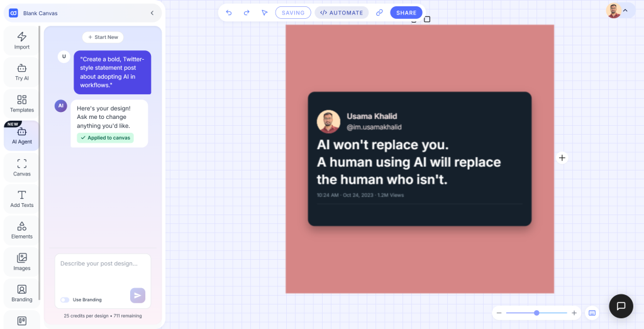The height and width of the screenshot is (329, 644).
Task: Open the AUTOMATE option
Action: (x=341, y=13)
